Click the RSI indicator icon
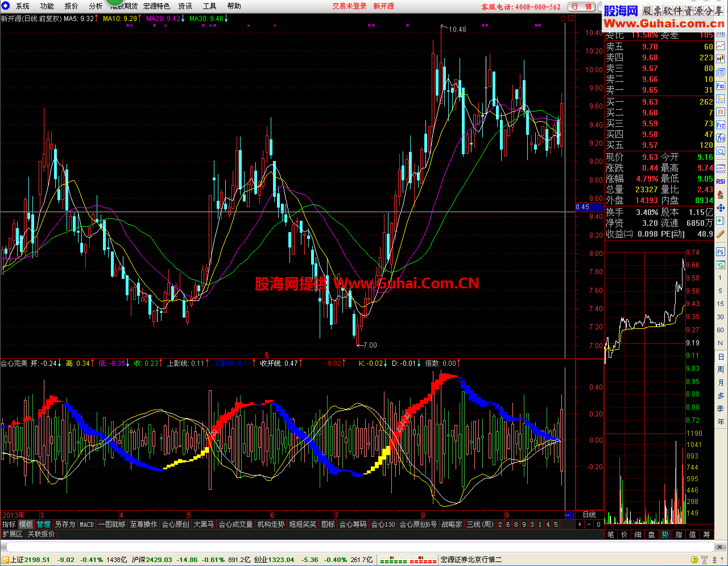Viewport: 728px width, 566px height. tap(721, 181)
